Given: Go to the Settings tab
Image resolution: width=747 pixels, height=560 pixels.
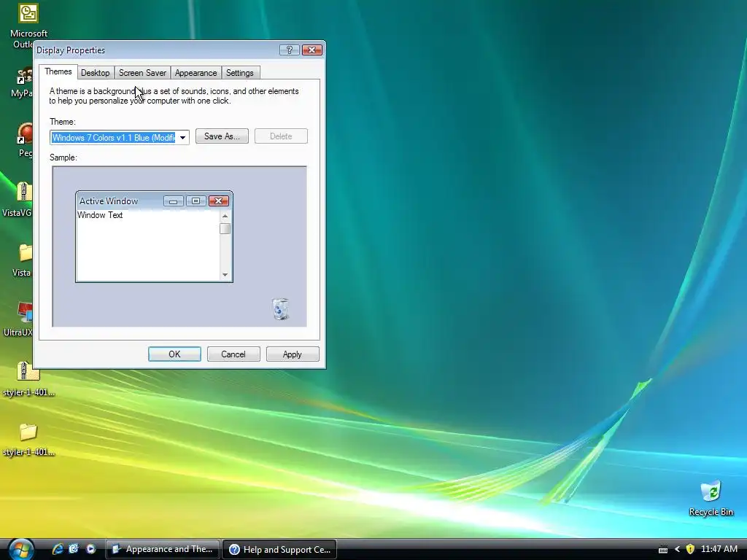Looking at the screenshot, I should click(239, 73).
